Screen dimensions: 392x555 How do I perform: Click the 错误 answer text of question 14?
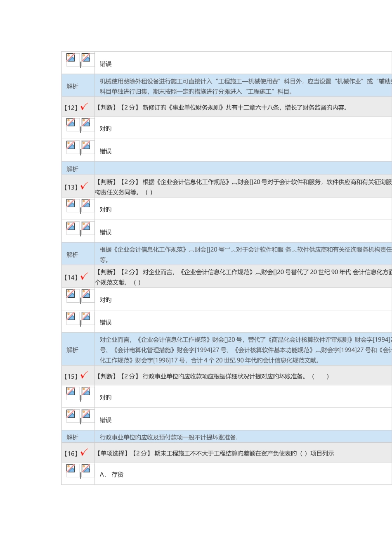pos(106,323)
